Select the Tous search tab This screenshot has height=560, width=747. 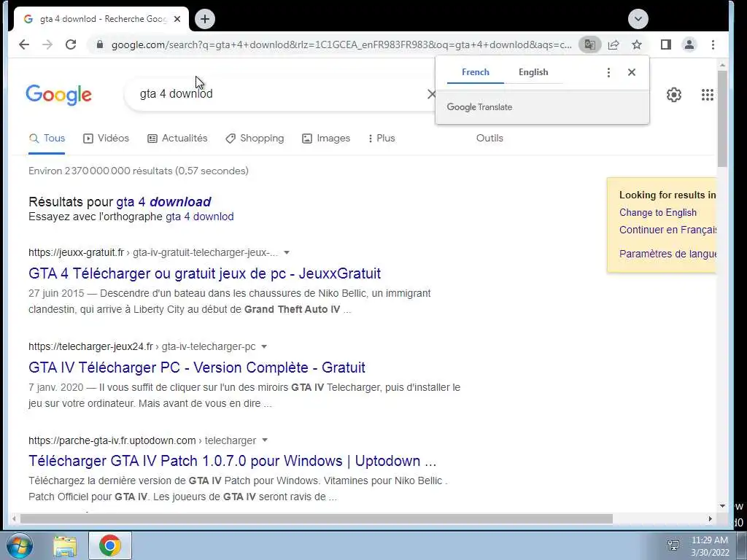[x=47, y=138]
